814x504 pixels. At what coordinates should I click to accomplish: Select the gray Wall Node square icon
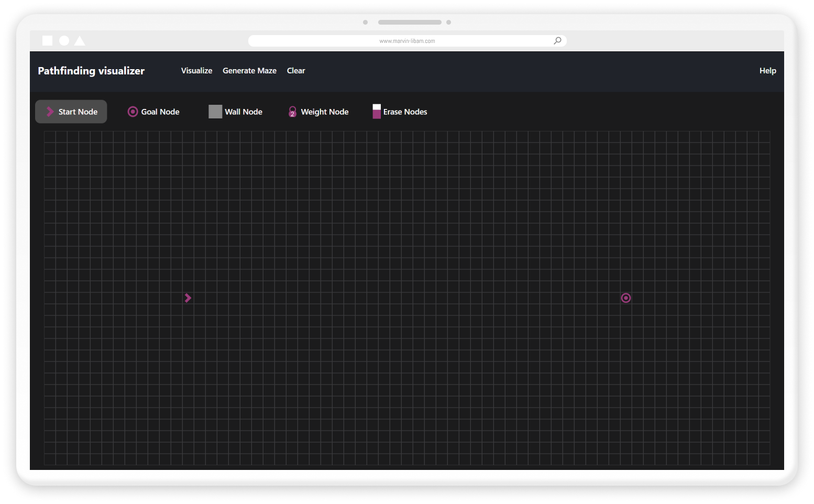(x=215, y=111)
